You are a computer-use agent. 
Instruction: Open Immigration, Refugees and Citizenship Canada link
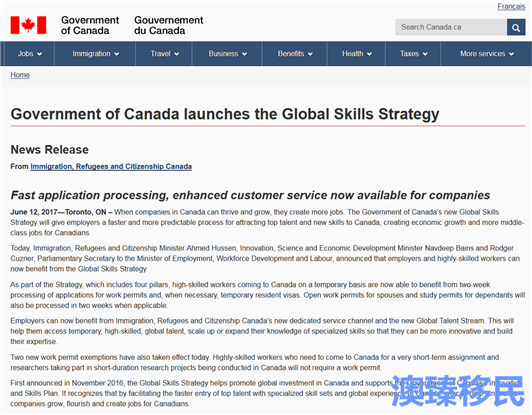[111, 167]
